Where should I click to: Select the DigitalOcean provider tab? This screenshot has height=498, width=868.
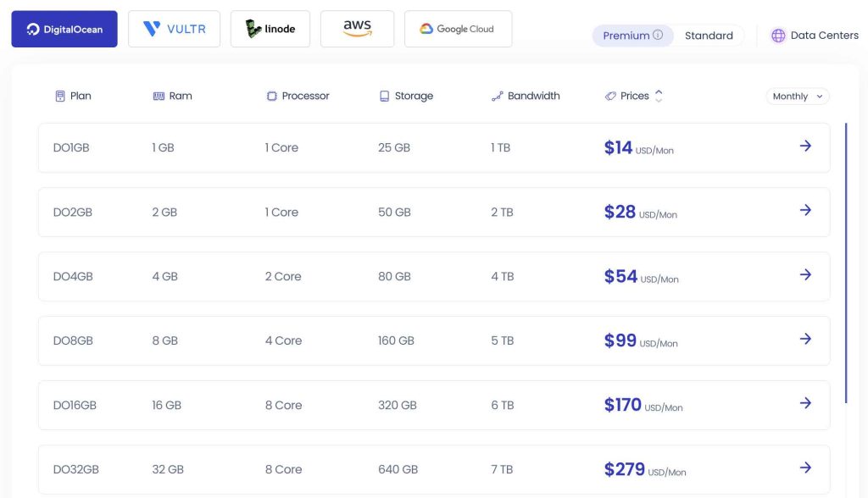click(x=64, y=29)
